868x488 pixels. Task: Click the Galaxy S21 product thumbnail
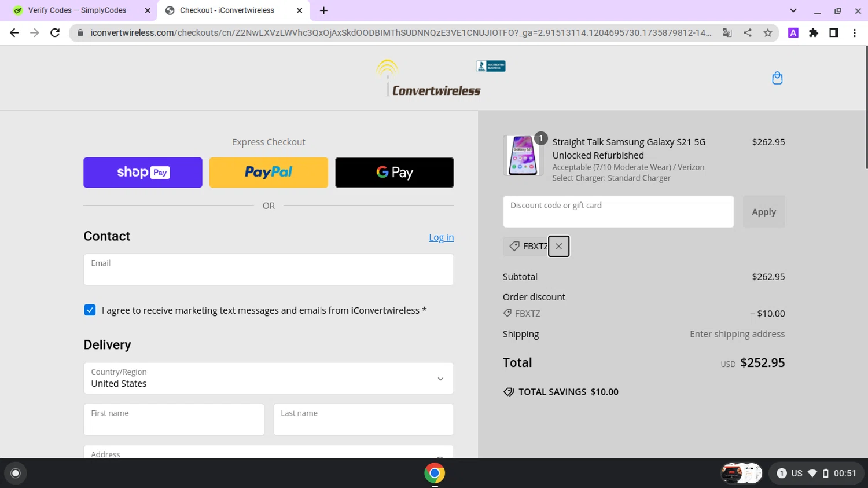pos(523,155)
